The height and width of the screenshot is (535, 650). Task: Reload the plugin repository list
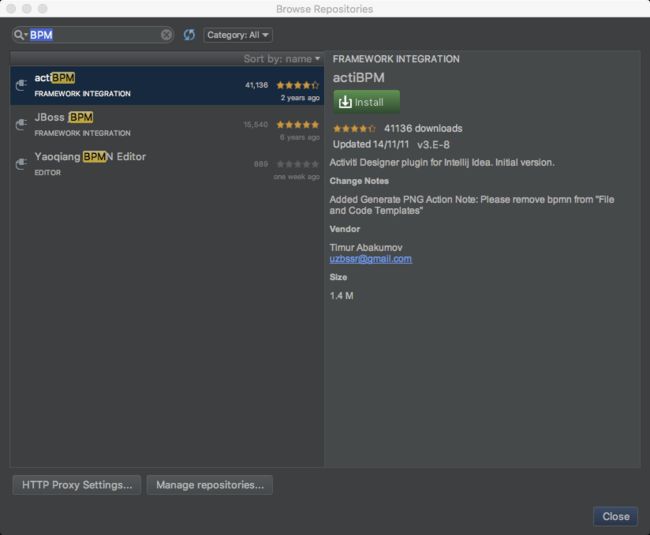[189, 35]
